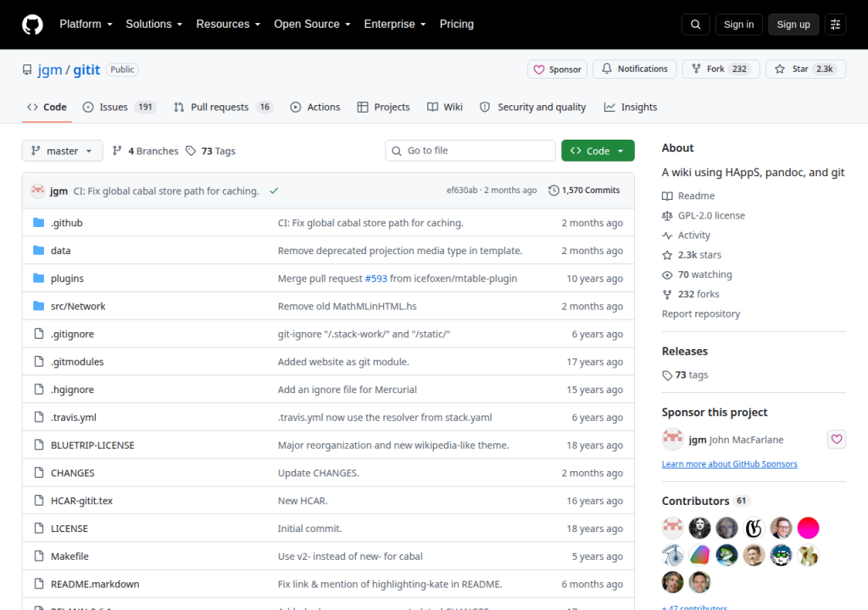Expand the Solutions menu

154,25
